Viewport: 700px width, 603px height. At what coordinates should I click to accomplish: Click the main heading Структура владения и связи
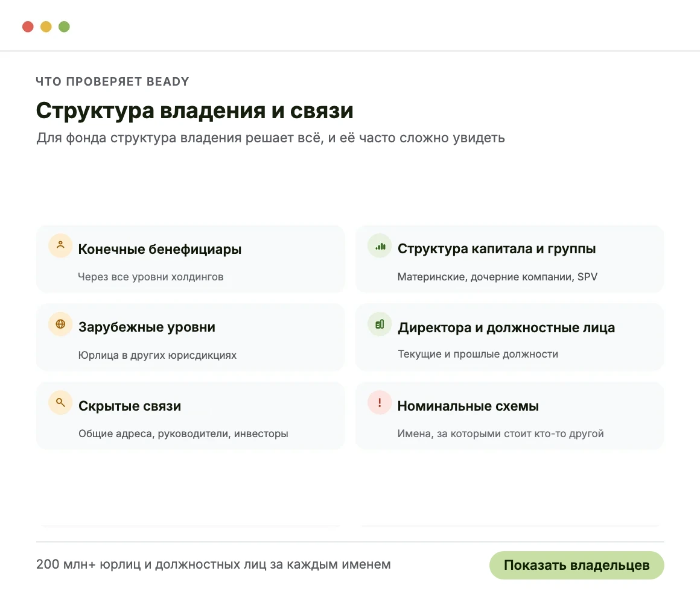pyautogui.click(x=195, y=110)
